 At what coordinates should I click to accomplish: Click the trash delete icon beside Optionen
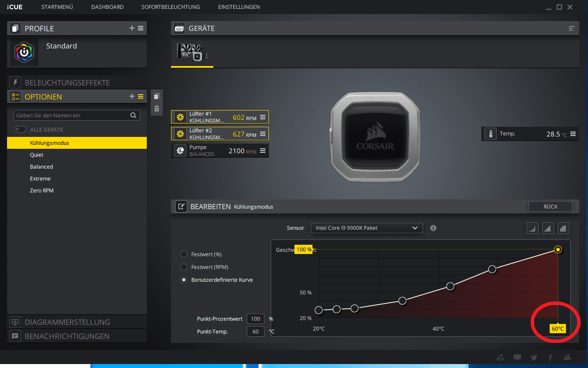tap(156, 108)
